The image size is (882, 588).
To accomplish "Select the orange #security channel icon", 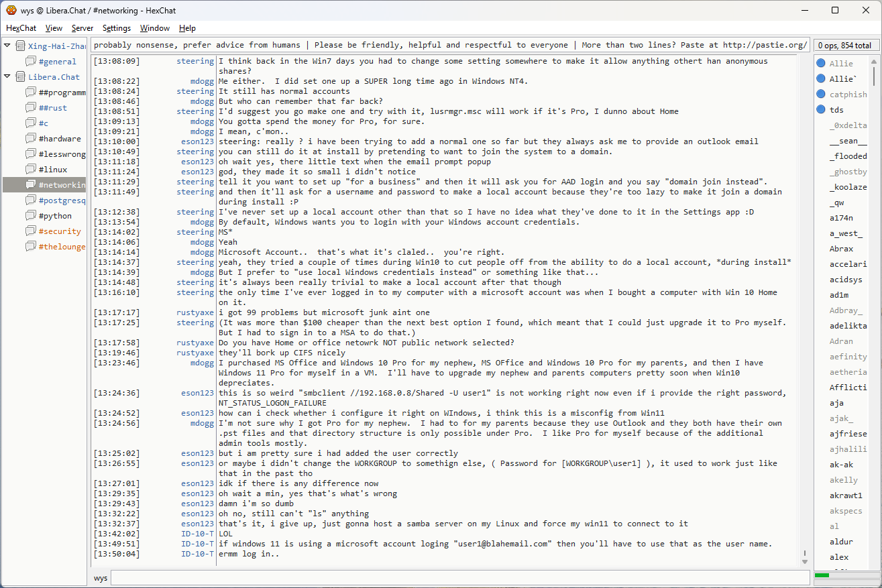I will click(x=31, y=231).
